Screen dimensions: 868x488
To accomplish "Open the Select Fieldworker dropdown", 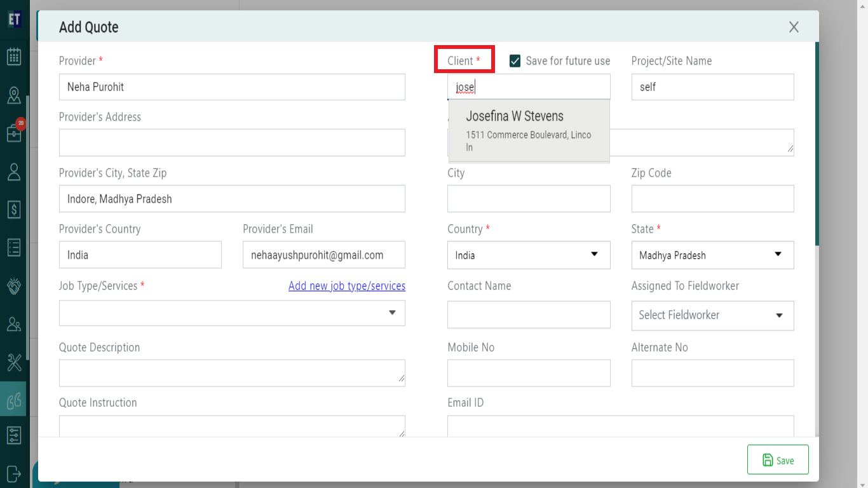I will click(x=712, y=315).
